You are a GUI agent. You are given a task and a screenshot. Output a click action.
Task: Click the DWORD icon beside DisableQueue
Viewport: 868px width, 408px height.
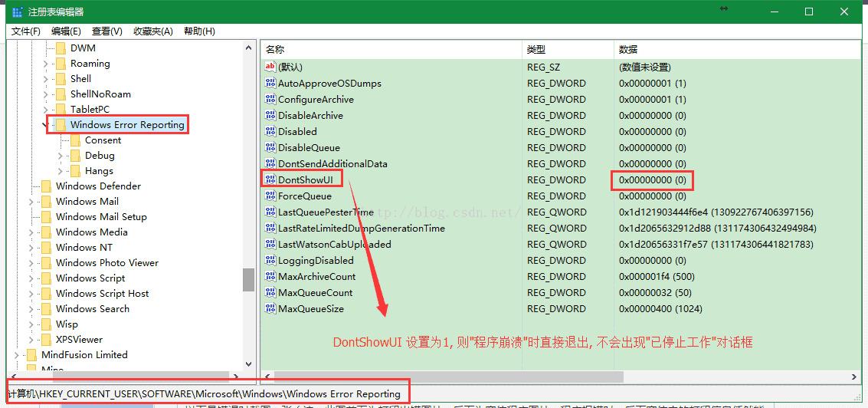click(x=270, y=147)
